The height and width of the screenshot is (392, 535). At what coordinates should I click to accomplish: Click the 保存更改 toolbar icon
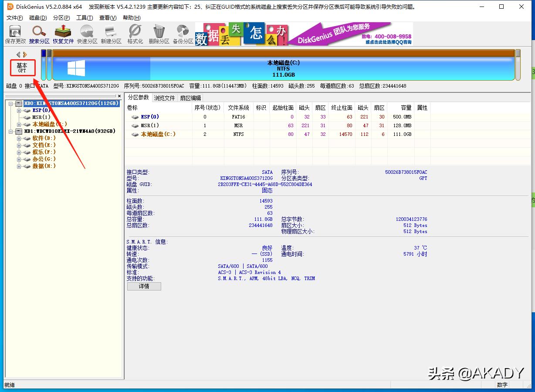[x=15, y=34]
